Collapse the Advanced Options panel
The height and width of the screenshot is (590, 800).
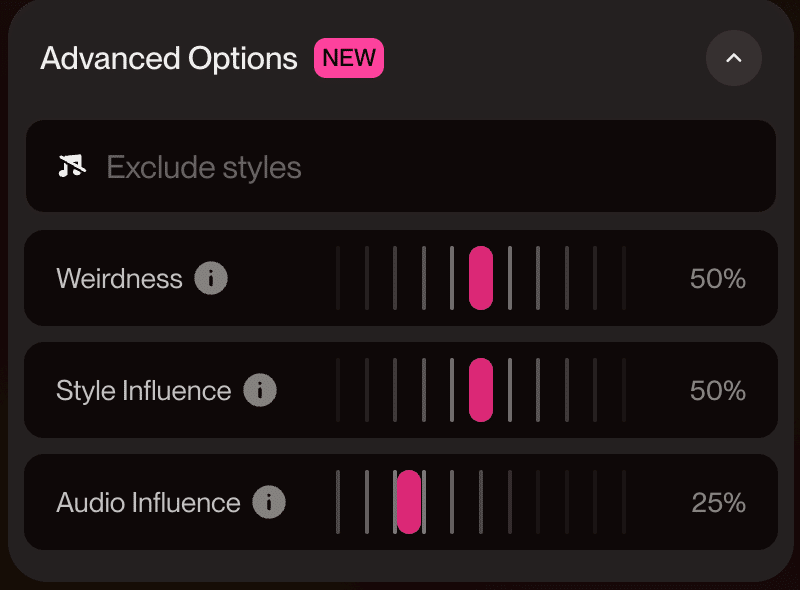(x=733, y=58)
